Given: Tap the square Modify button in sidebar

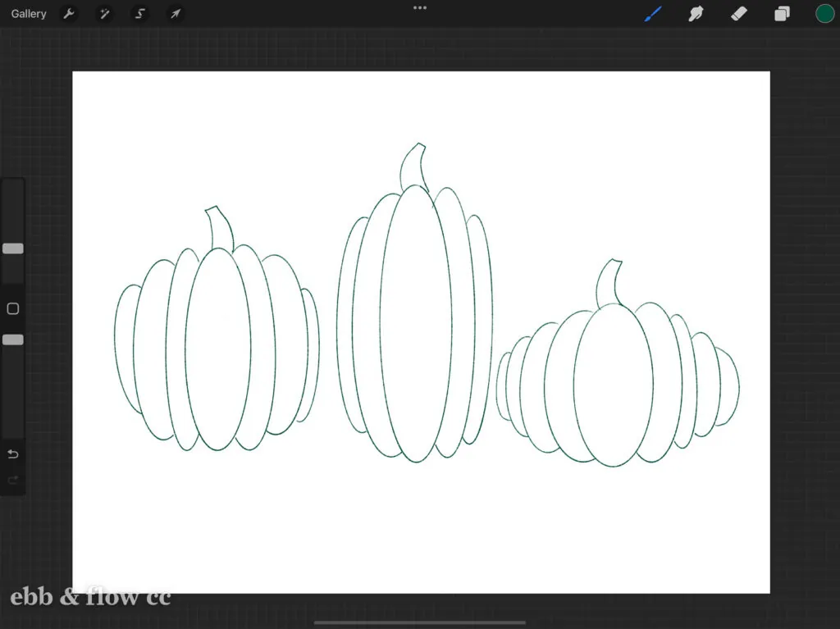Looking at the screenshot, I should pyautogui.click(x=13, y=308).
